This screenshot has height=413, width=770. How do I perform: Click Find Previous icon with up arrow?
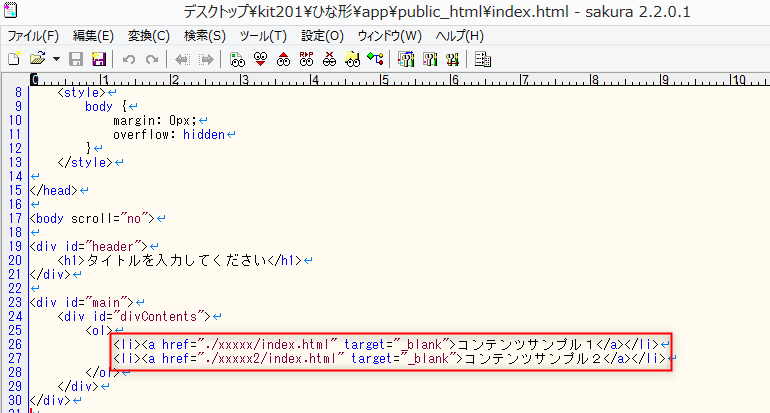pos(283,59)
